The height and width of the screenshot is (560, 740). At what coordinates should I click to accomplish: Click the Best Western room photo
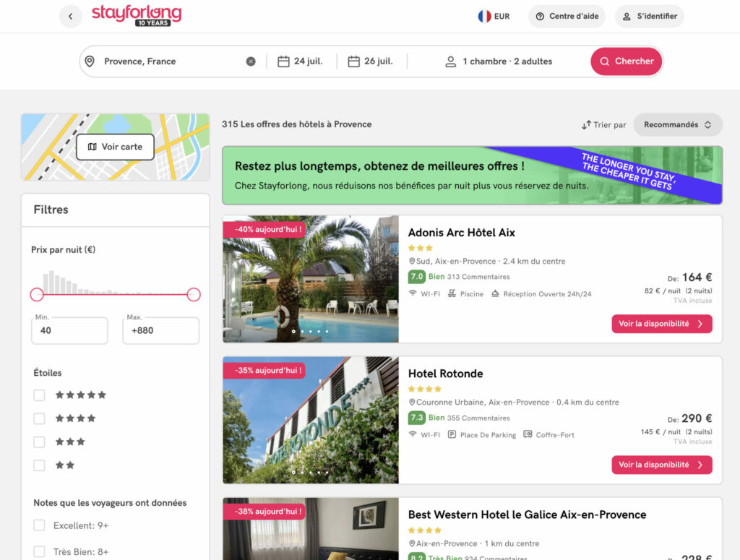pyautogui.click(x=311, y=529)
